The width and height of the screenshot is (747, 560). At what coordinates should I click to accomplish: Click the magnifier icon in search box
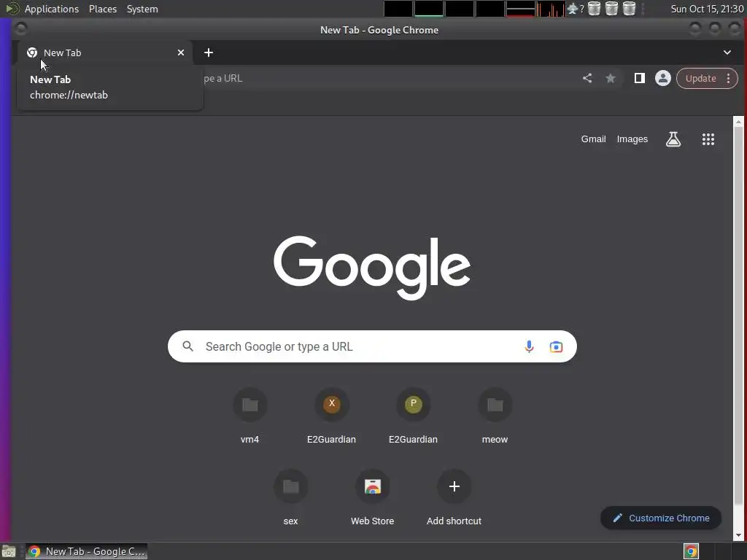click(x=187, y=346)
